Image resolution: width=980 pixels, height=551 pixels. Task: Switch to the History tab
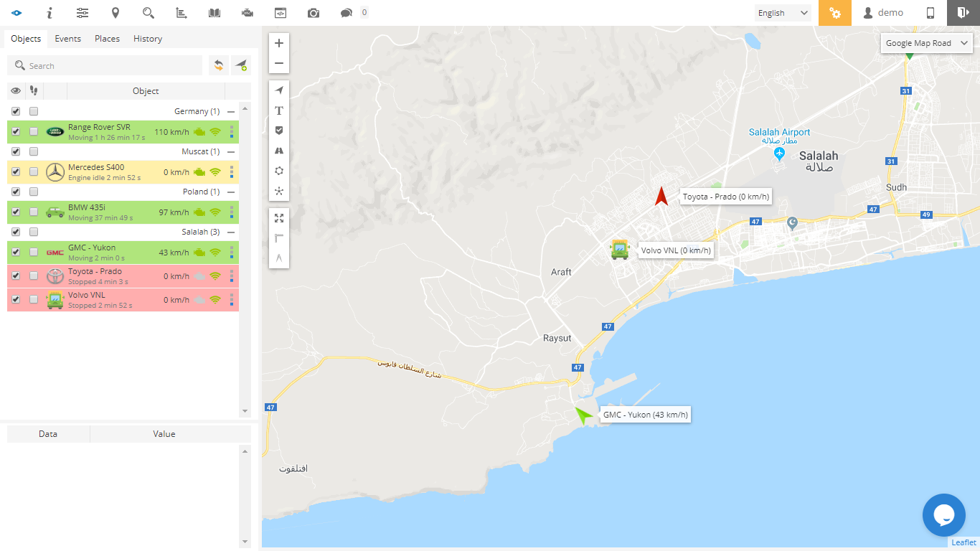tap(148, 39)
